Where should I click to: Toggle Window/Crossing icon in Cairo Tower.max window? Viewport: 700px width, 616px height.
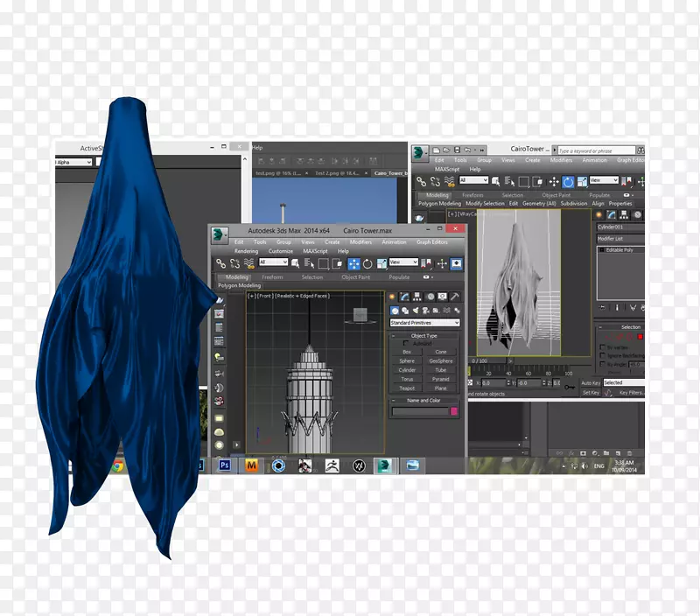click(x=338, y=263)
